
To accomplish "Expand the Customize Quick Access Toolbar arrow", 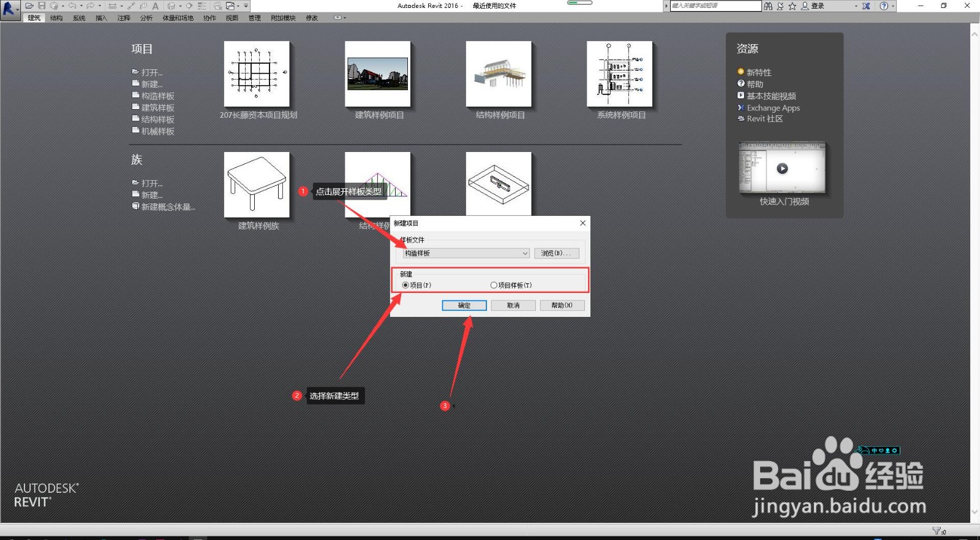I will coord(246,6).
